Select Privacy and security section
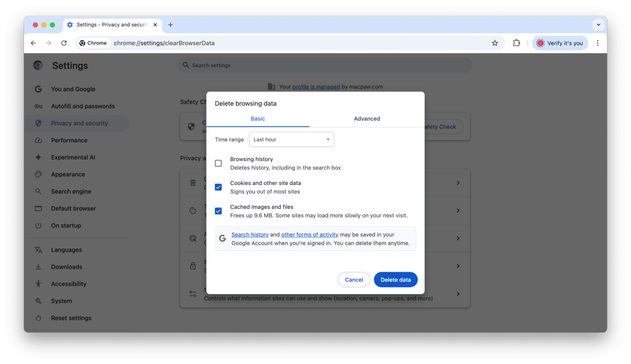Screen dimensions: 631x364 tap(77, 123)
